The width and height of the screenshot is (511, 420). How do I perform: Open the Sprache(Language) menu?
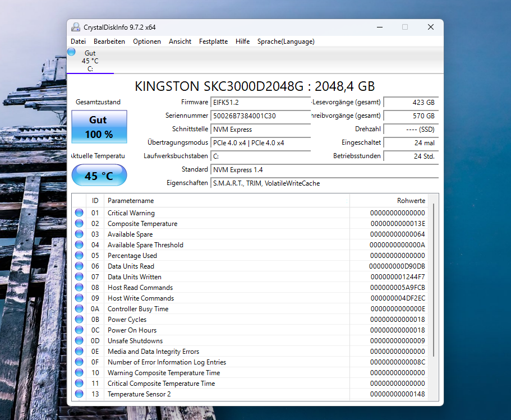point(286,41)
